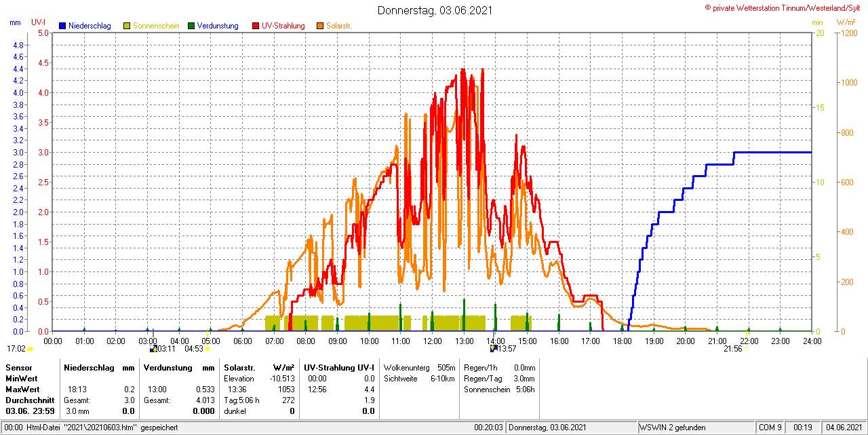The width and height of the screenshot is (868, 435).
Task: Click the Niederschlag max time 18:13
Action: click(77, 389)
